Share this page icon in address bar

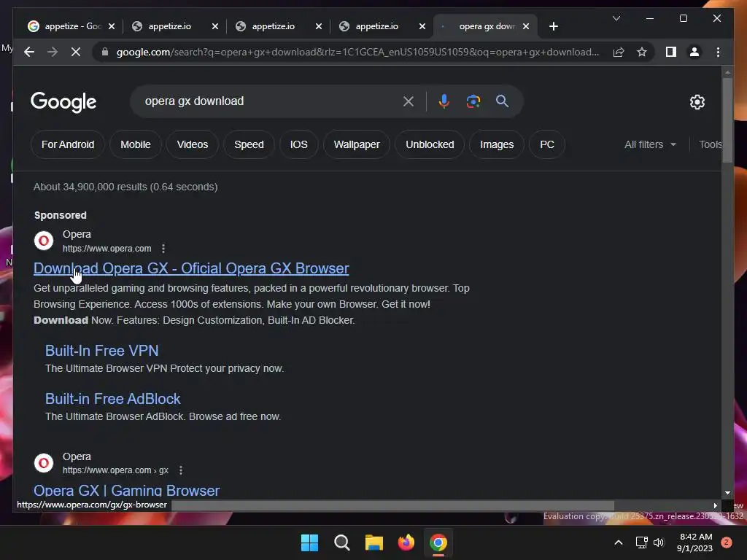(x=619, y=52)
